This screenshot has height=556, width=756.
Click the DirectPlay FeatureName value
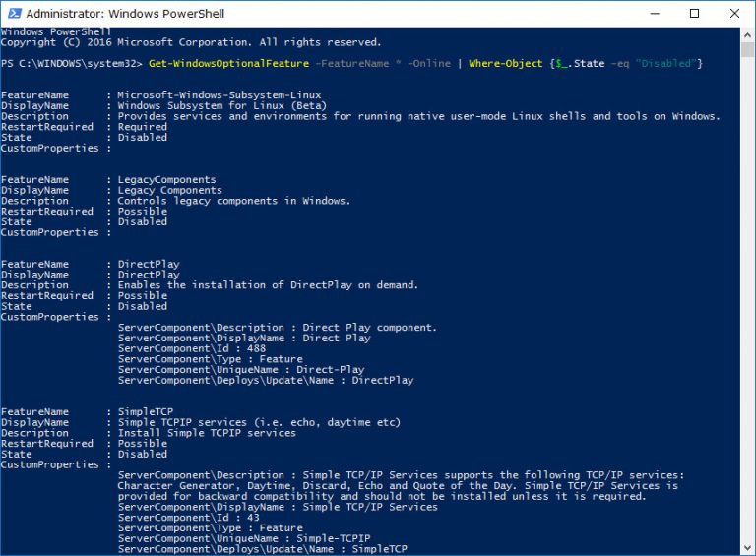pyautogui.click(x=149, y=264)
